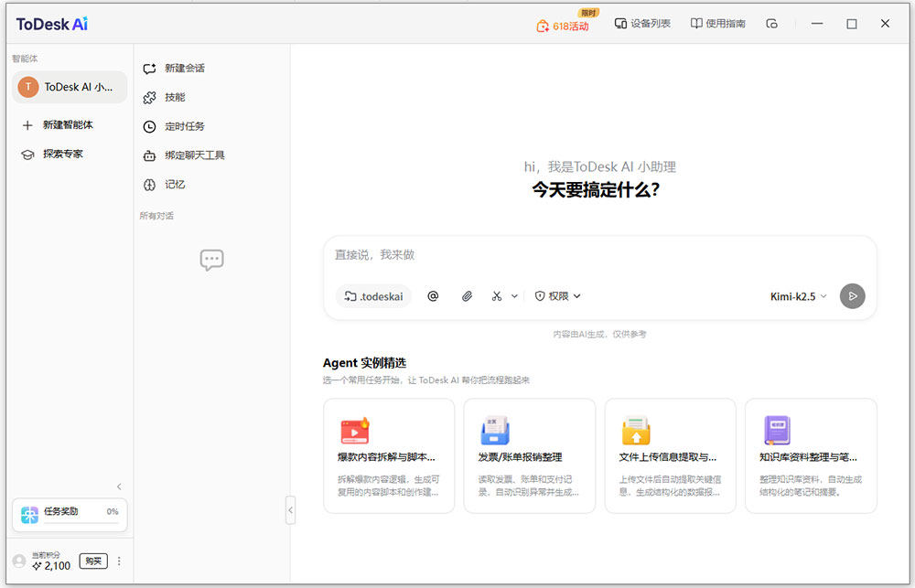The height and width of the screenshot is (588, 915).
Task: Expand the scissors tool dropdown arrow
Action: point(514,296)
